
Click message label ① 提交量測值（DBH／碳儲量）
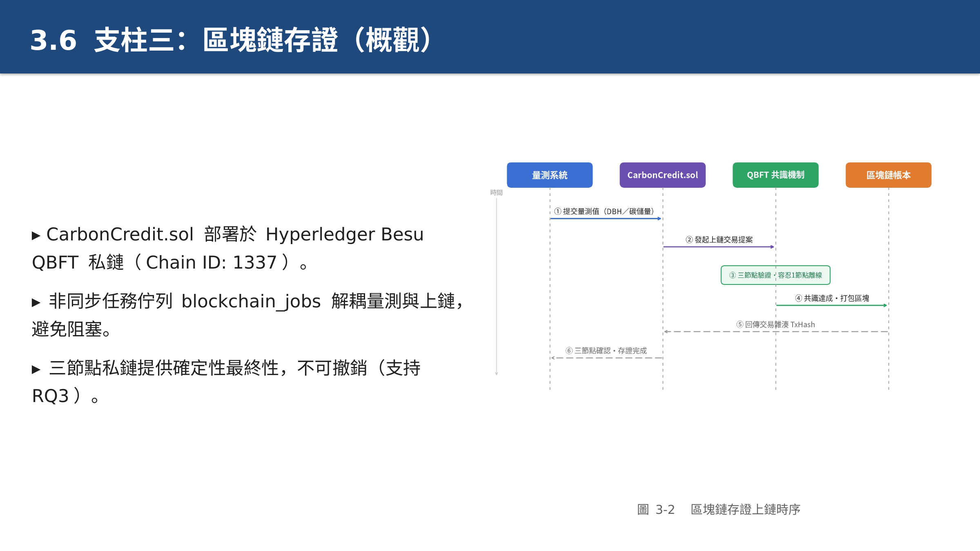604,211
